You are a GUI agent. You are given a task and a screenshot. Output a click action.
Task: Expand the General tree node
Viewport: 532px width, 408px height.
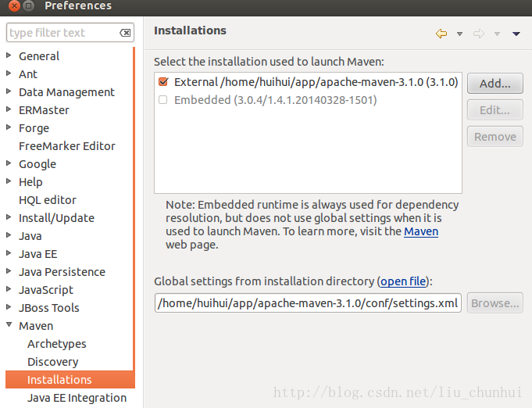point(9,55)
